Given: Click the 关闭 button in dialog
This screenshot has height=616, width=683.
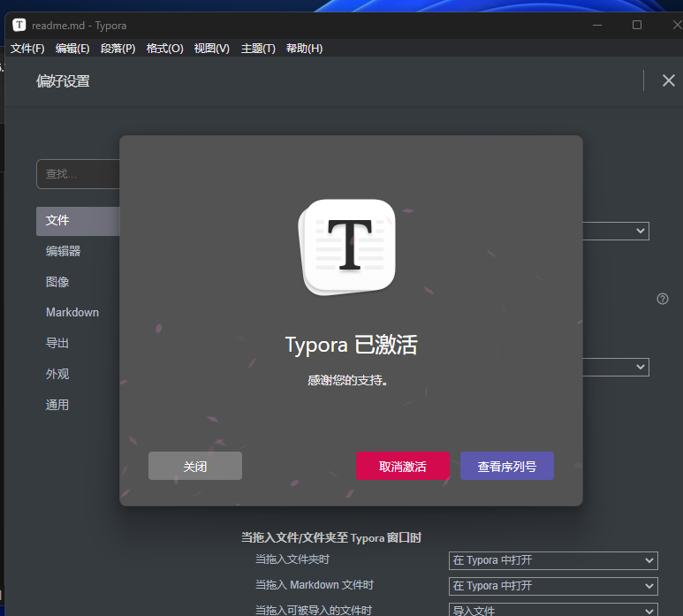Looking at the screenshot, I should [195, 466].
